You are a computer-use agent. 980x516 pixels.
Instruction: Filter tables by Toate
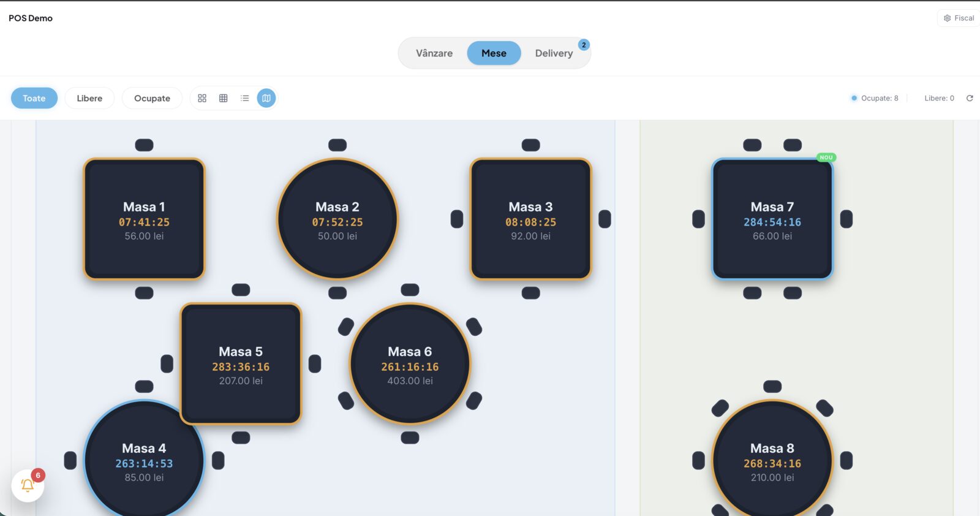(x=34, y=98)
